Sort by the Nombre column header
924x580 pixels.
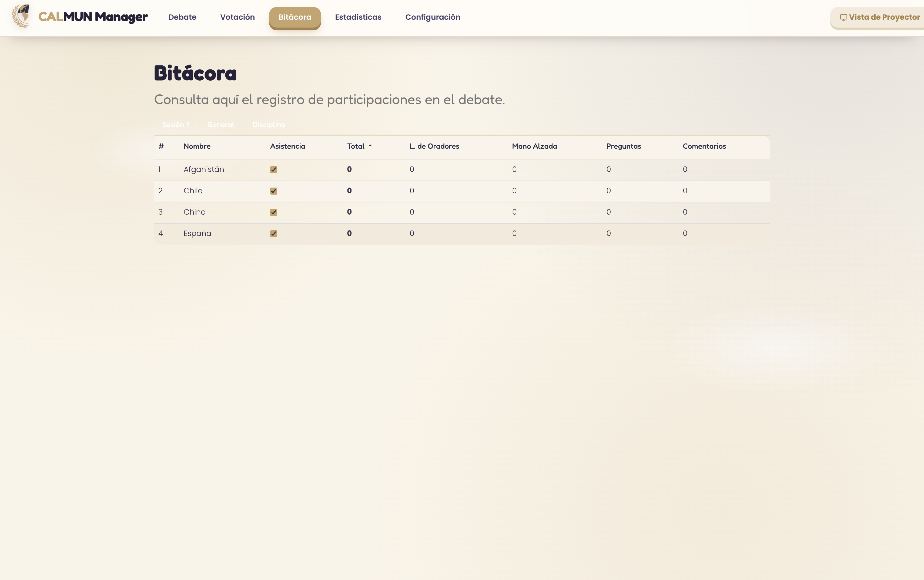tap(197, 146)
